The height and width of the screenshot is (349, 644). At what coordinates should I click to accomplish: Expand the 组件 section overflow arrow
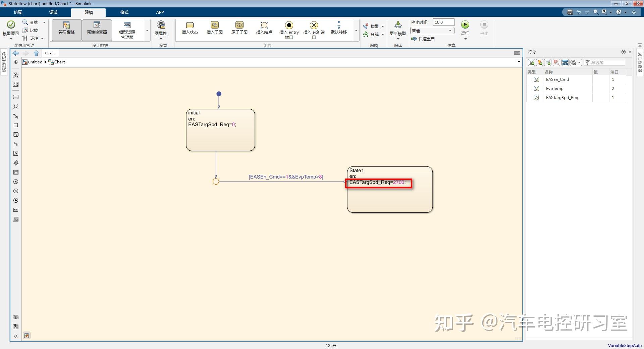pyautogui.click(x=357, y=30)
